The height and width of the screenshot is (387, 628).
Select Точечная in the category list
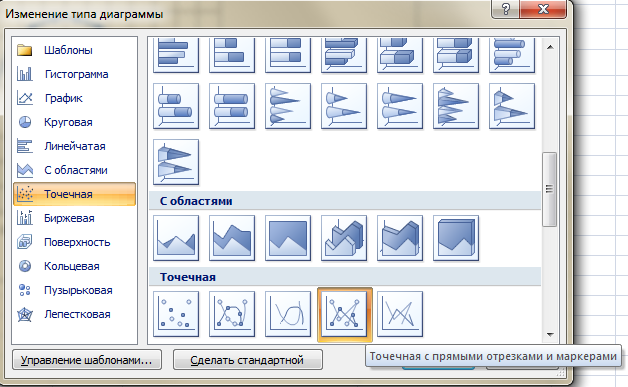point(74,194)
